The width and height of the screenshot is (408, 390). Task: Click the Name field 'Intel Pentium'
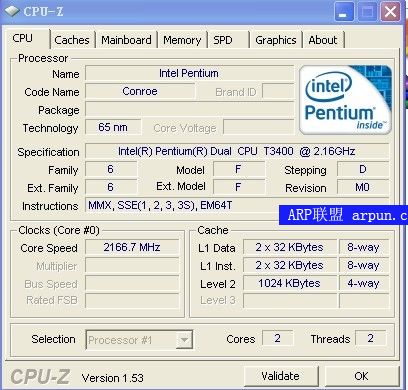click(189, 73)
